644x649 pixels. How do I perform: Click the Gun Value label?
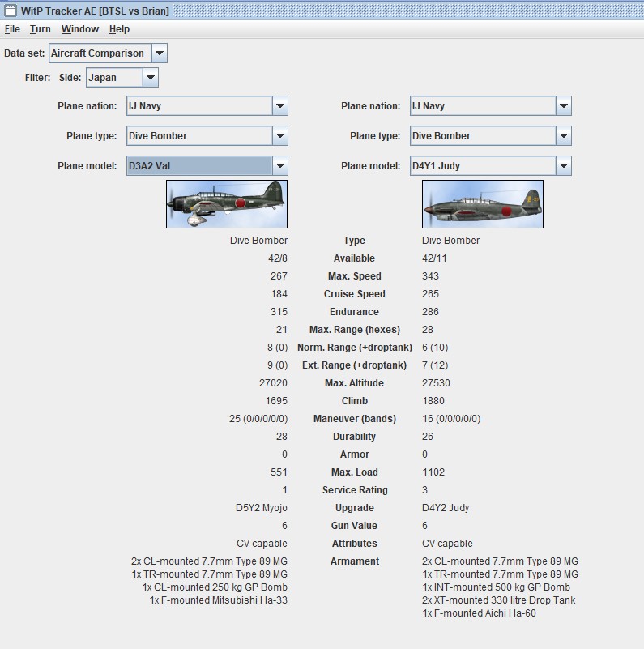[354, 526]
